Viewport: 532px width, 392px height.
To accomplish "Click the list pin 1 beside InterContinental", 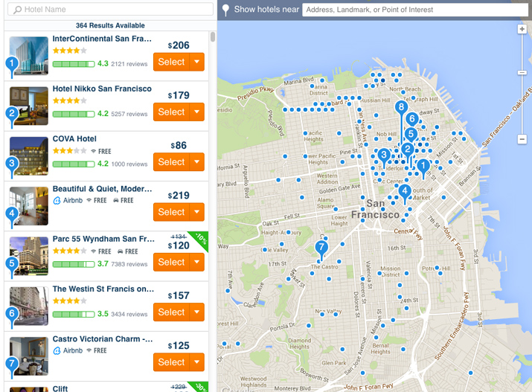I will tap(12, 64).
